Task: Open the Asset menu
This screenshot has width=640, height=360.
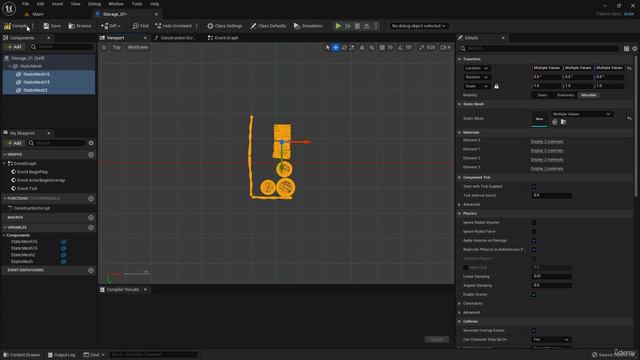Action: pyautogui.click(x=57, y=4)
